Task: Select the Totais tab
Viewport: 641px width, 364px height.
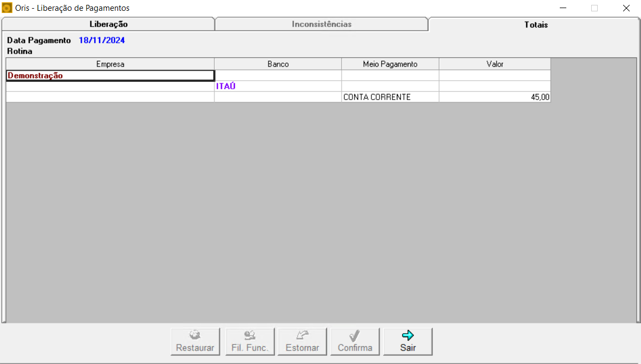Action: 535,24
